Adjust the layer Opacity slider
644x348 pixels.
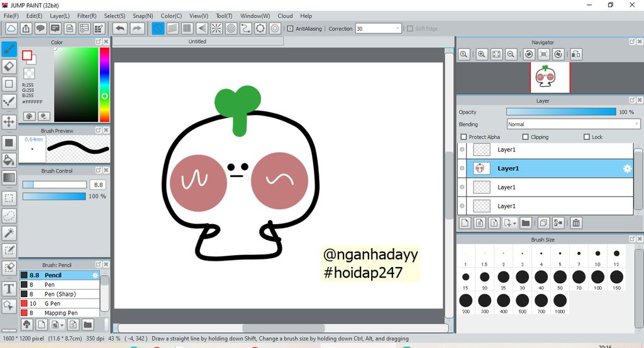[561, 112]
